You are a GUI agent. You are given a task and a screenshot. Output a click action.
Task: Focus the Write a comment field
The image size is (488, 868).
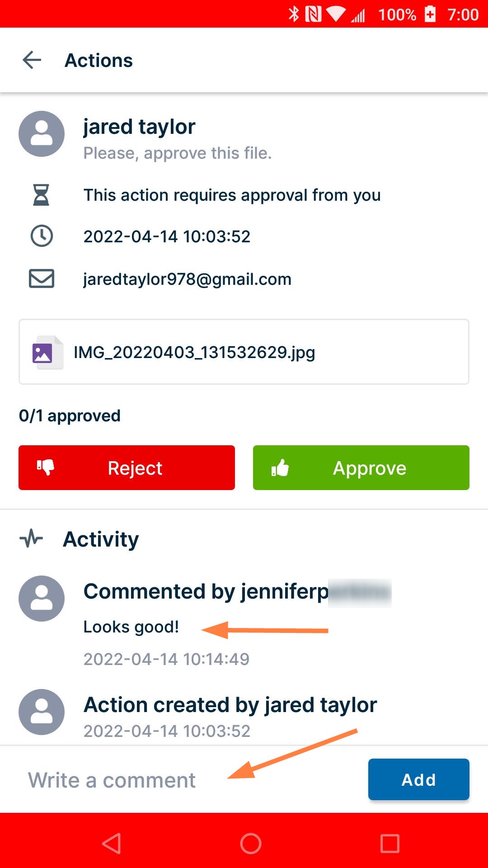click(181, 780)
